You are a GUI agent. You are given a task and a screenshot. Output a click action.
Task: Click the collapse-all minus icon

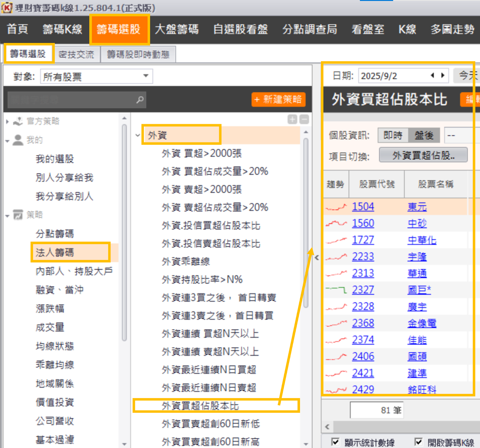point(304,119)
